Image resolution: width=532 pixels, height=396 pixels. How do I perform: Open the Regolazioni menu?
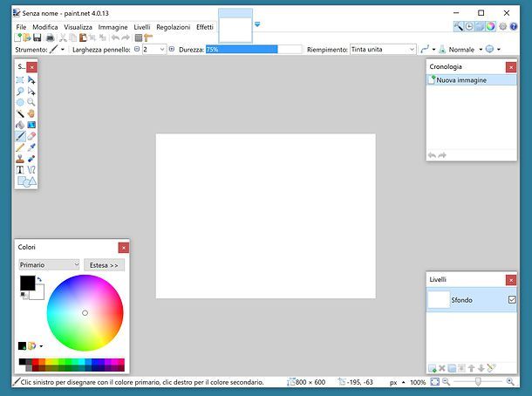[x=173, y=27]
